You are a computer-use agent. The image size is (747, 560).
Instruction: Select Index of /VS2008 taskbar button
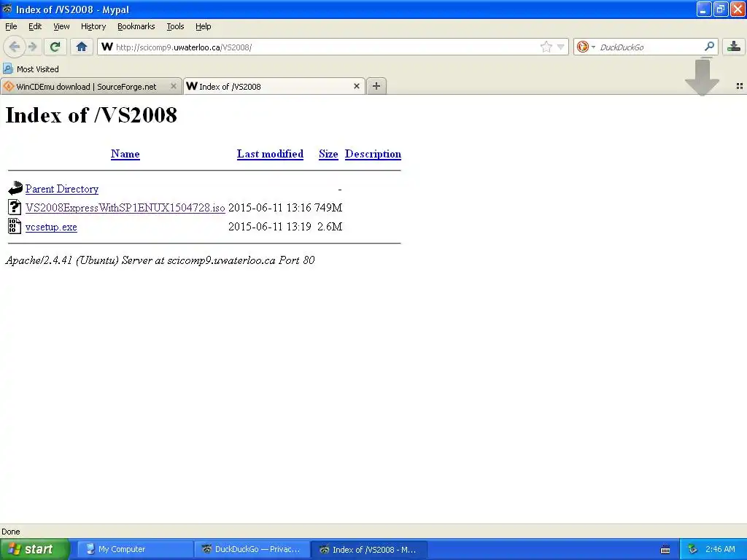[x=369, y=549]
